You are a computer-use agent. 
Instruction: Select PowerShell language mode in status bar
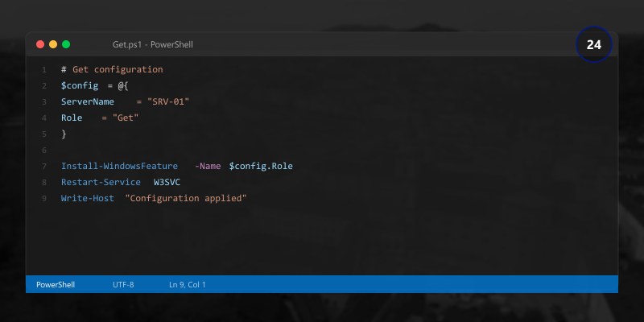point(56,285)
